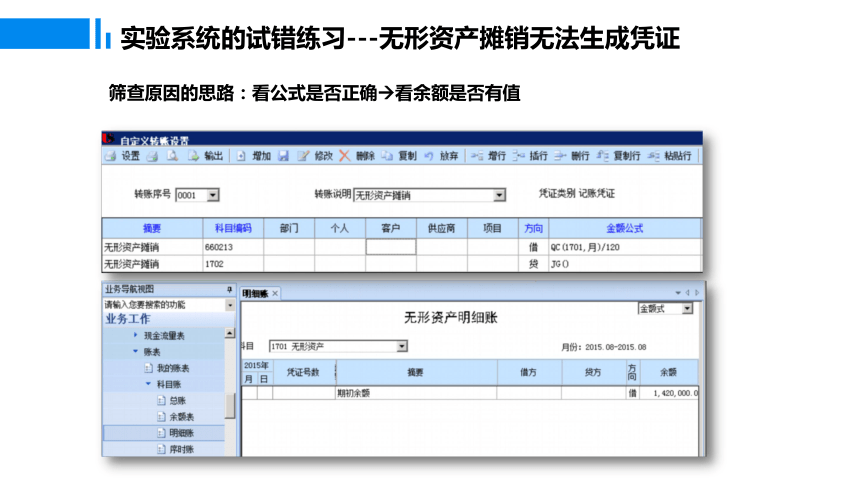Expand the 现金流量表 tree node
Image resolution: width=860 pixels, height=484 pixels.
pyautogui.click(x=135, y=335)
